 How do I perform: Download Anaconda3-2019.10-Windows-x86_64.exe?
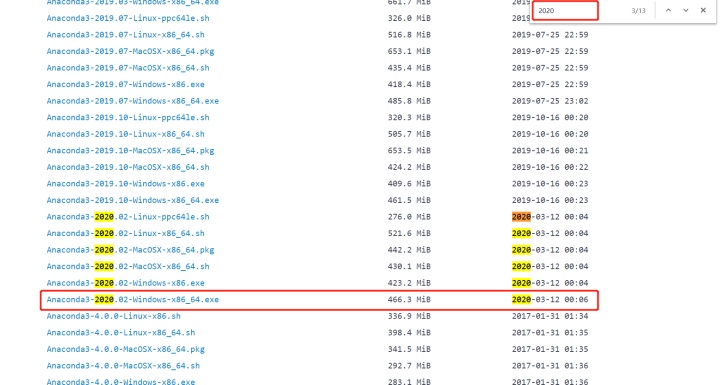[133, 200]
